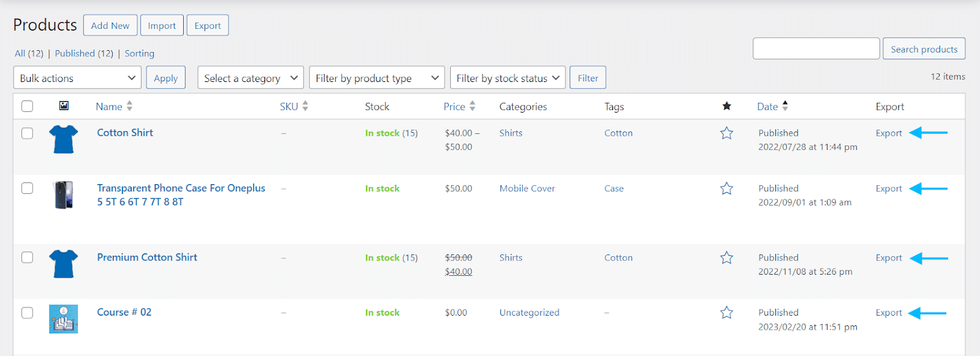The width and height of the screenshot is (980, 356).
Task: Toggle featured star for Course # 02
Action: click(726, 313)
